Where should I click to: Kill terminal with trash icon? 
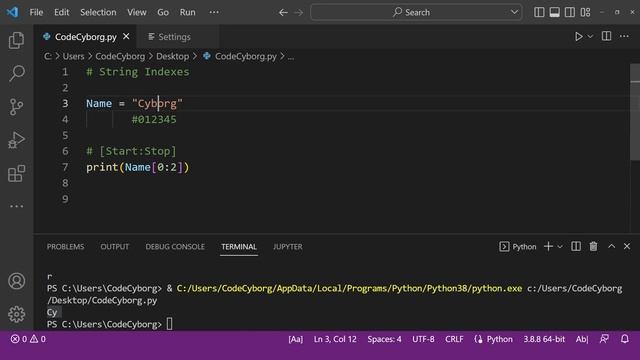(x=593, y=246)
